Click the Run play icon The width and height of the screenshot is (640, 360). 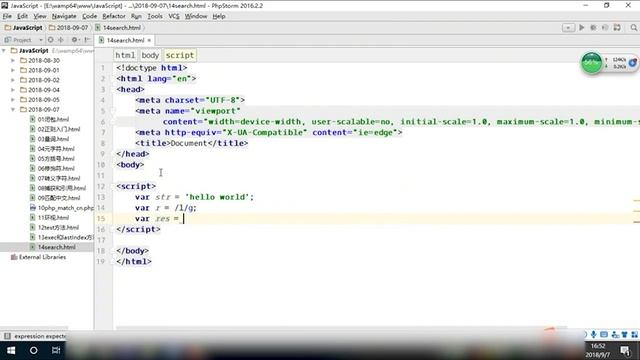tap(582, 28)
